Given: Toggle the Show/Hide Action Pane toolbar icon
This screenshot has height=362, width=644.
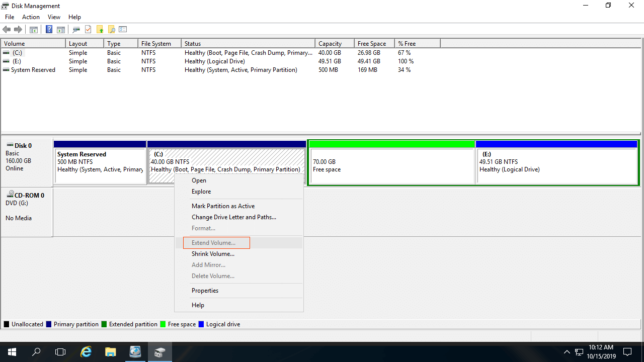Looking at the screenshot, I should [x=60, y=30].
